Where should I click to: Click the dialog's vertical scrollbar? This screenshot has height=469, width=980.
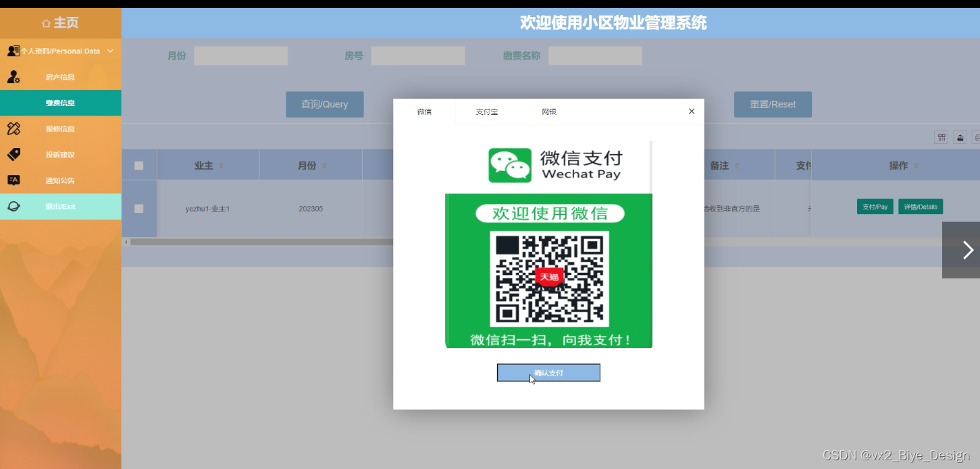click(651, 166)
